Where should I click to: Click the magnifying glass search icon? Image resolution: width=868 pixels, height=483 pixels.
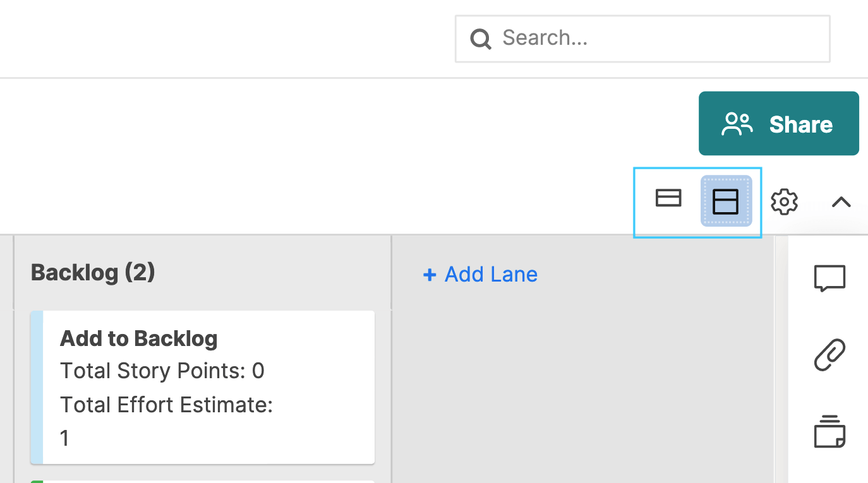point(480,39)
